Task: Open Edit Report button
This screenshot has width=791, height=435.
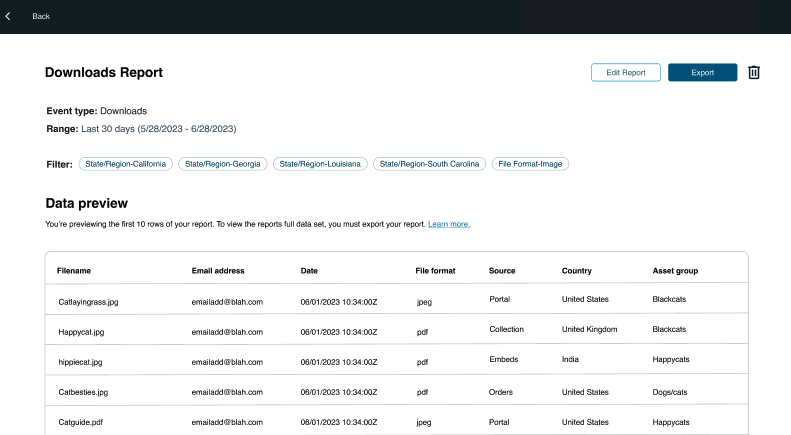Action: [626, 72]
